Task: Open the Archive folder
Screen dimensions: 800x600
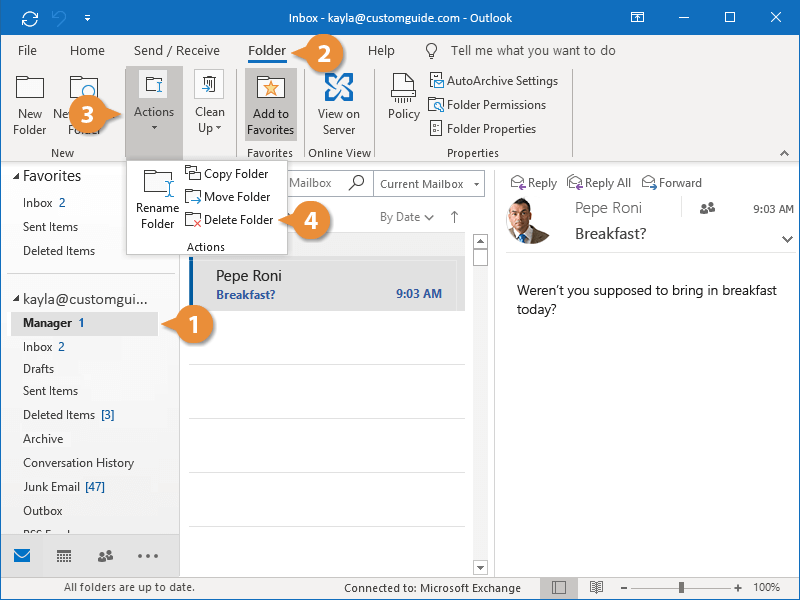Action: pyautogui.click(x=43, y=439)
